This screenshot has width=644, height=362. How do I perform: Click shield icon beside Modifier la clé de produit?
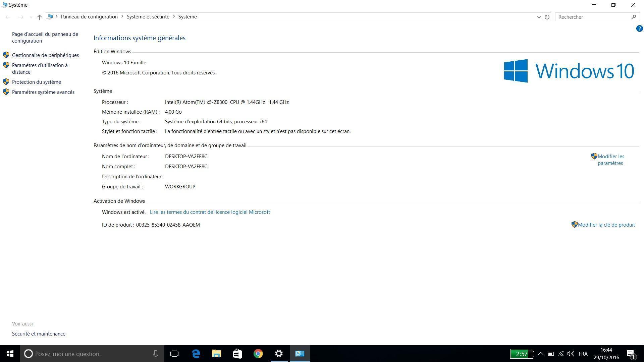[574, 225]
